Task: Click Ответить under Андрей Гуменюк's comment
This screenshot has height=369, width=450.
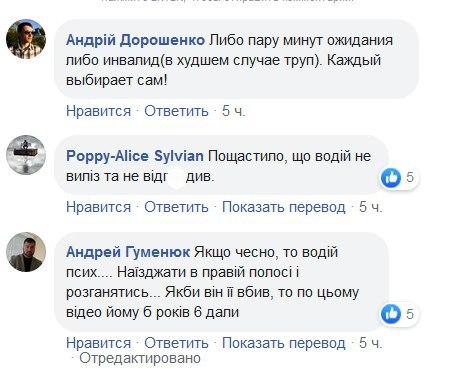Action: (176, 343)
